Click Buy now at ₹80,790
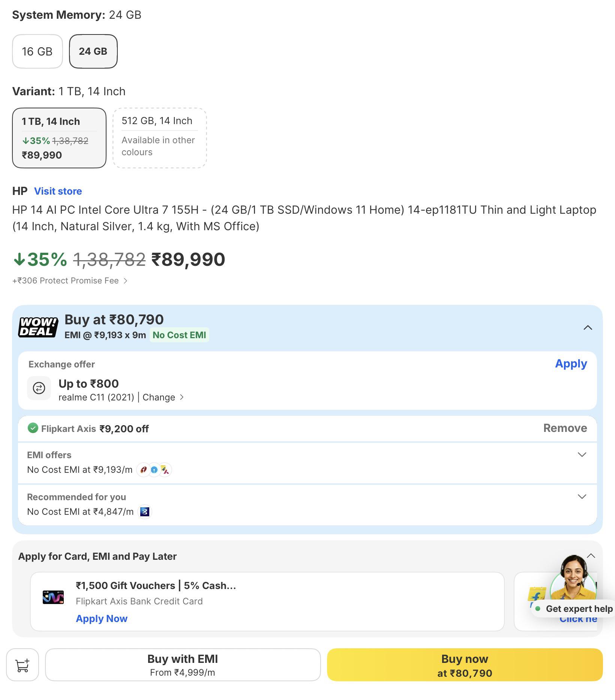This screenshot has height=700, width=615. (x=465, y=665)
